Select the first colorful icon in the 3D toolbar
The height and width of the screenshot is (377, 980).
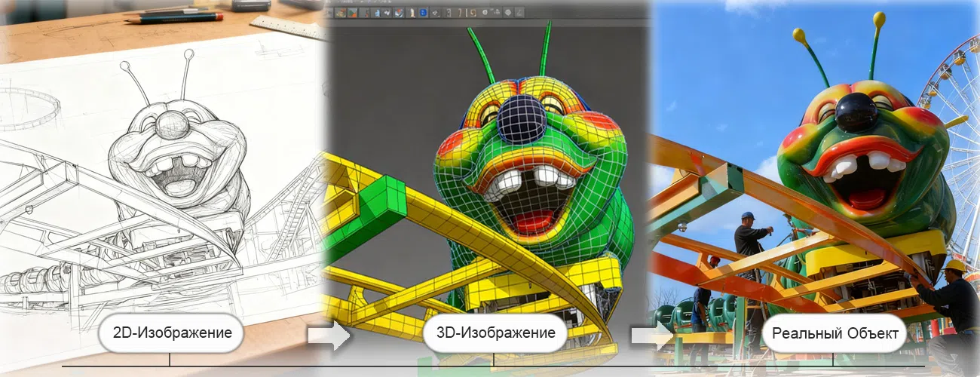click(341, 13)
